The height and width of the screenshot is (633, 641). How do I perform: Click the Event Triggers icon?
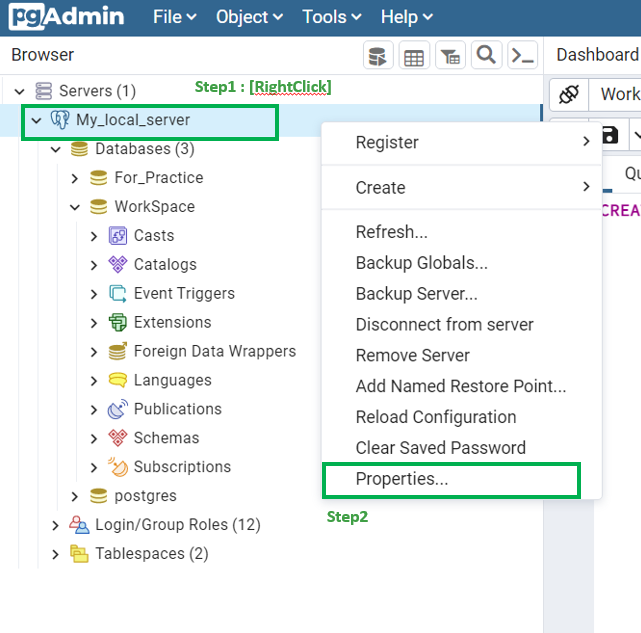coord(118,294)
